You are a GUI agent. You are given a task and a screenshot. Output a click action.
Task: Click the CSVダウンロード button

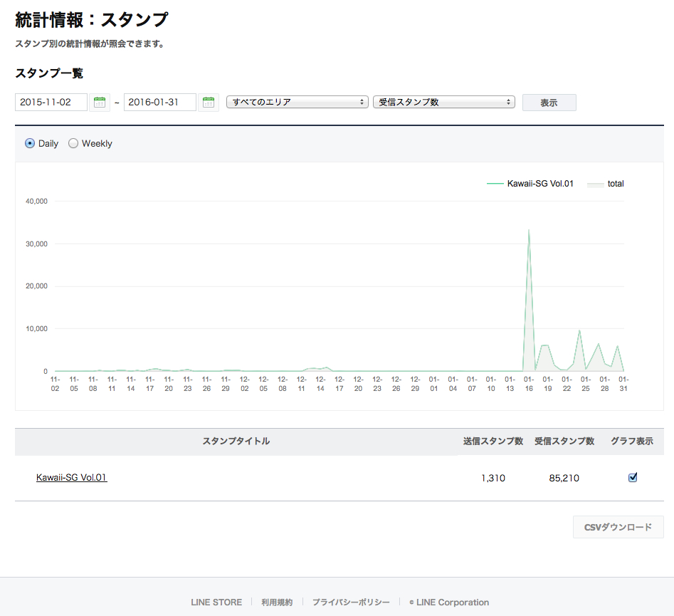pyautogui.click(x=618, y=527)
